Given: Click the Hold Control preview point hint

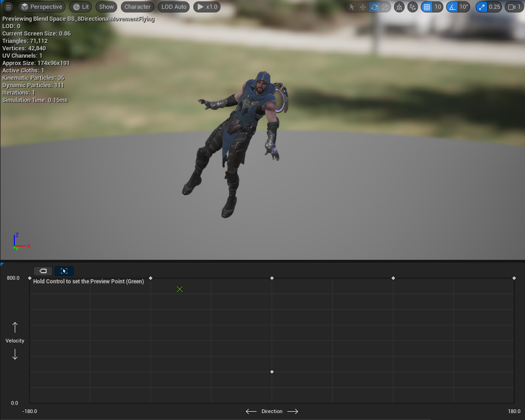Looking at the screenshot, I should click(x=89, y=282).
